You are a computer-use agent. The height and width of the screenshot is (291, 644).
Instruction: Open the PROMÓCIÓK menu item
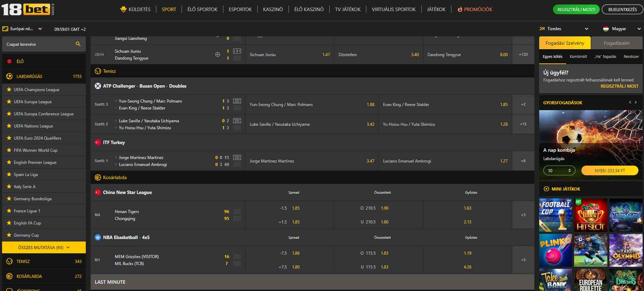[475, 9]
